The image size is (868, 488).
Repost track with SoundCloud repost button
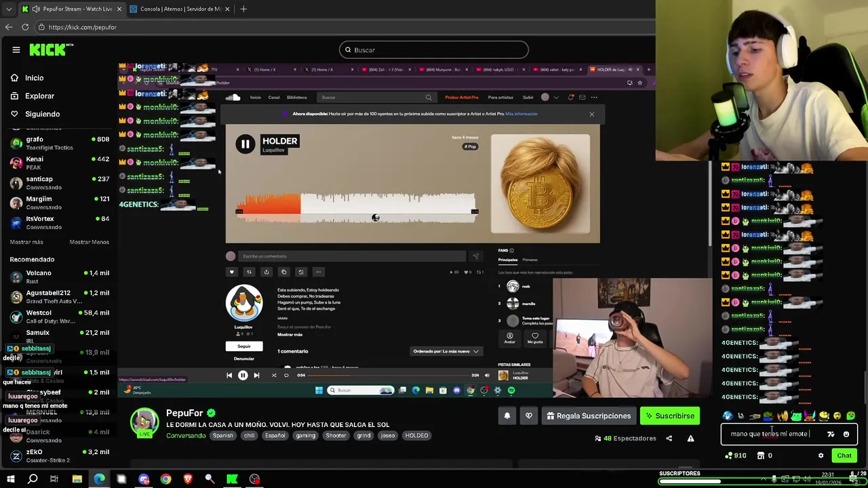(249, 272)
